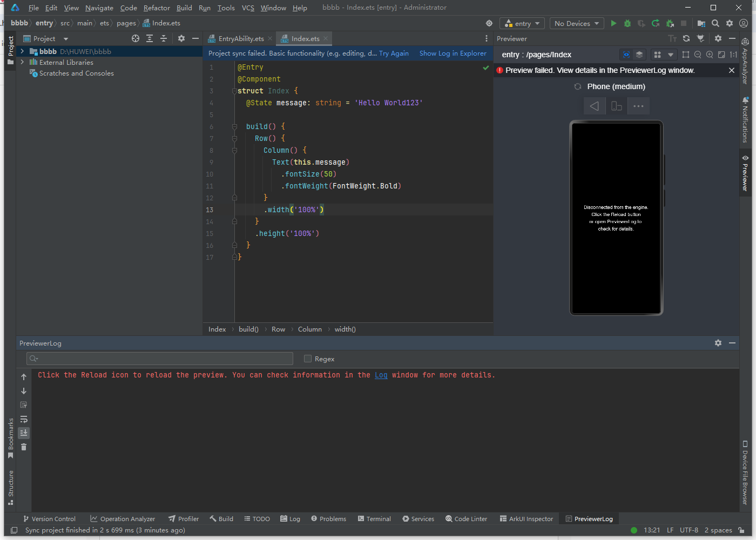Toggle scroll to end in PreviewerLog sidebar
This screenshot has width=756, height=540.
24,433
